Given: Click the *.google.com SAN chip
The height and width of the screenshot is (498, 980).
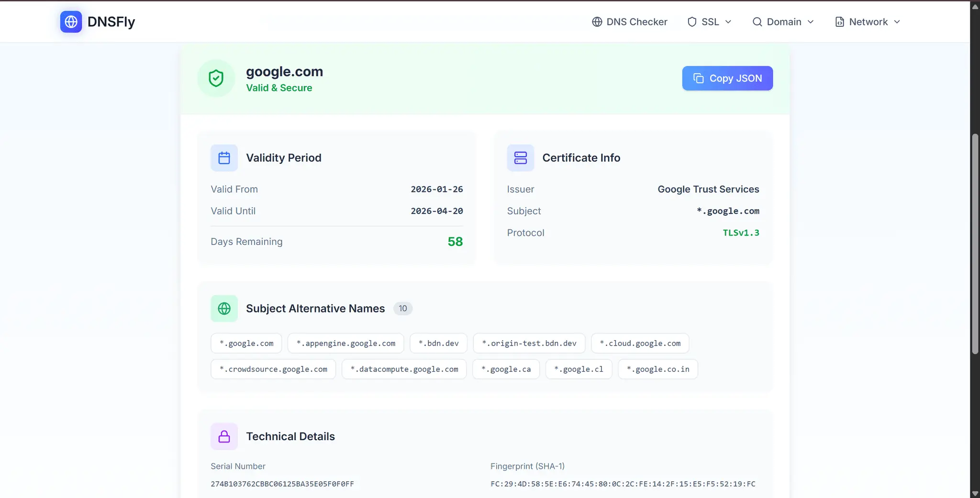Looking at the screenshot, I should (246, 343).
